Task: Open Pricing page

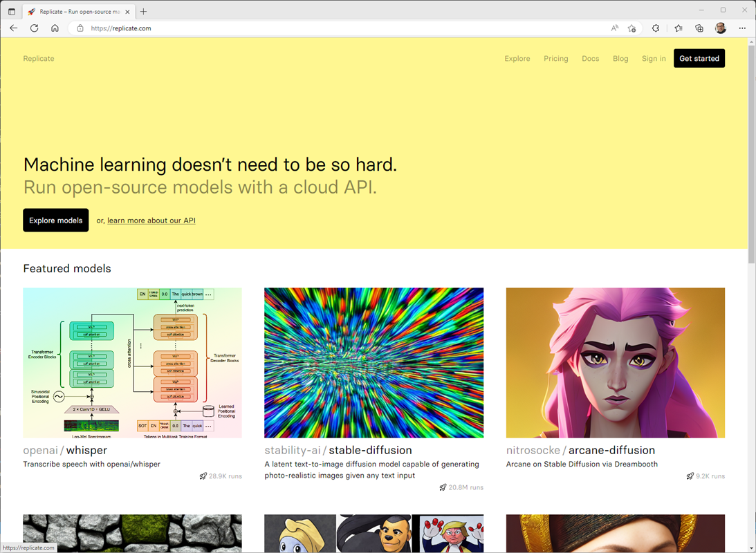Action: pyautogui.click(x=556, y=58)
